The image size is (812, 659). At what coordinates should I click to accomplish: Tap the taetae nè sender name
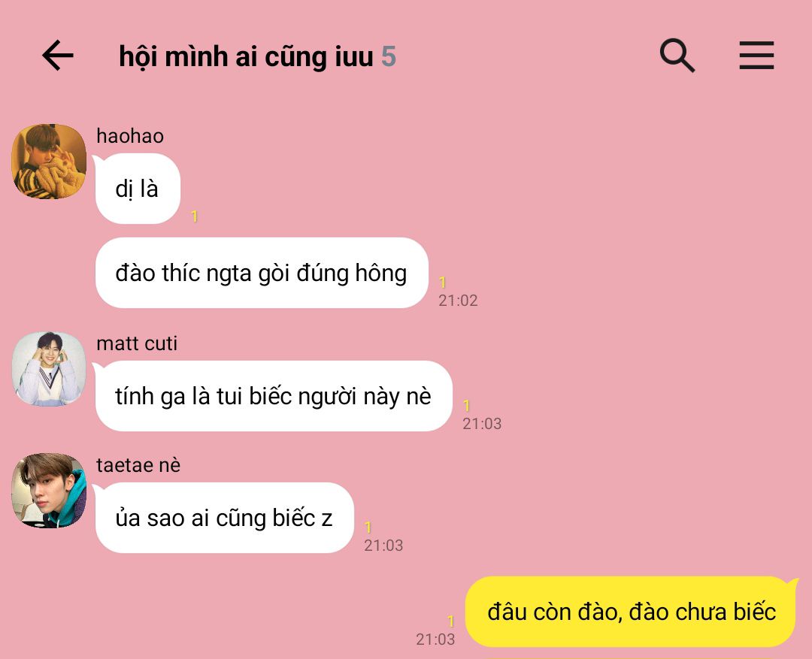pyautogui.click(x=138, y=465)
